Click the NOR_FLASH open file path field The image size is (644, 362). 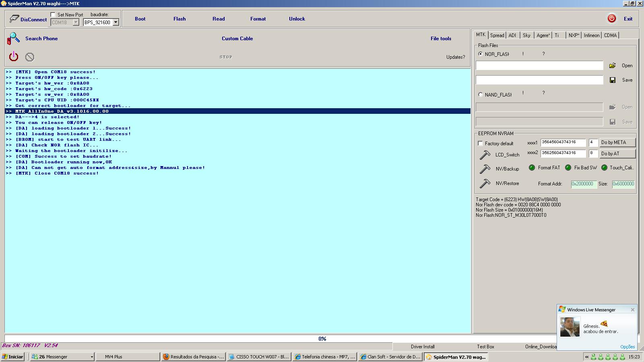[x=539, y=66]
